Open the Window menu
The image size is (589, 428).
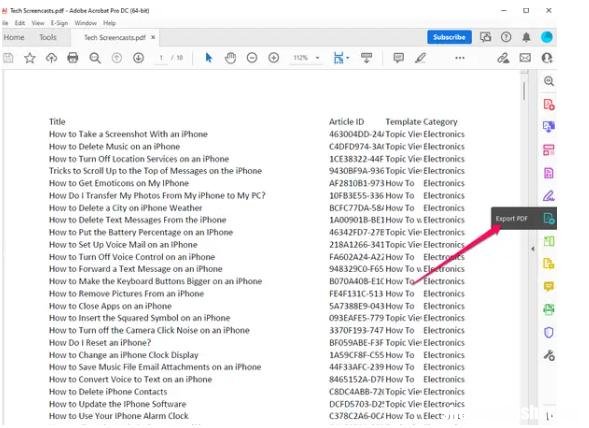(85, 23)
